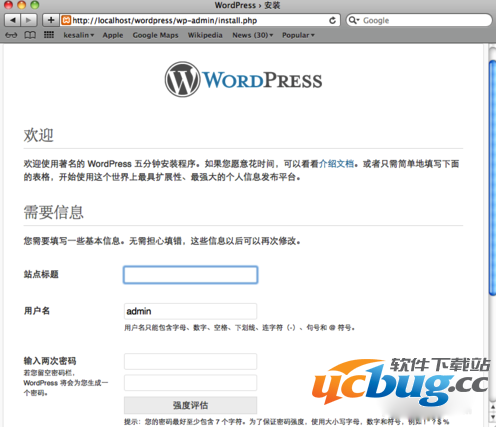Click the scrollbar up arrow
The height and width of the screenshot is (427, 496).
tap(493, 407)
